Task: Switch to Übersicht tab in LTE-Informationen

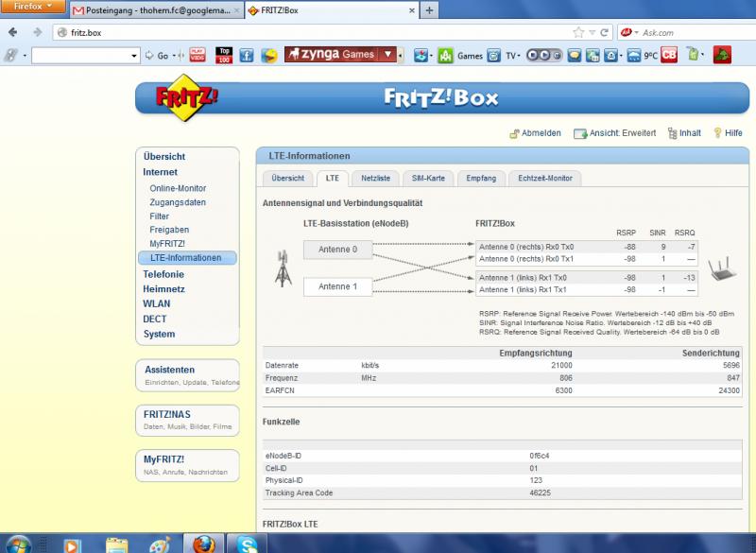Action: pos(288,179)
